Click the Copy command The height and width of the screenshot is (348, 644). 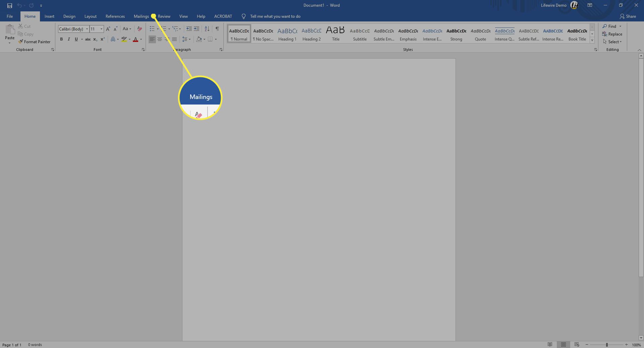tap(26, 34)
